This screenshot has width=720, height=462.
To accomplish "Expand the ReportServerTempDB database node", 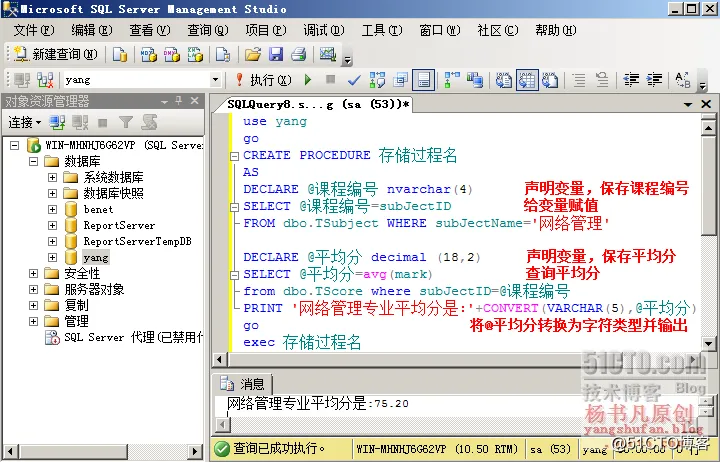I will pyautogui.click(x=52, y=241).
